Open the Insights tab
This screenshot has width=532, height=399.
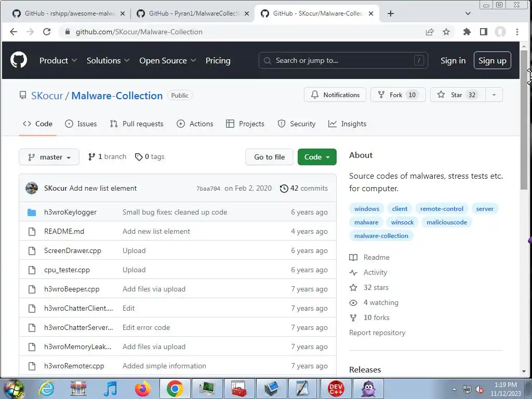[x=348, y=124]
